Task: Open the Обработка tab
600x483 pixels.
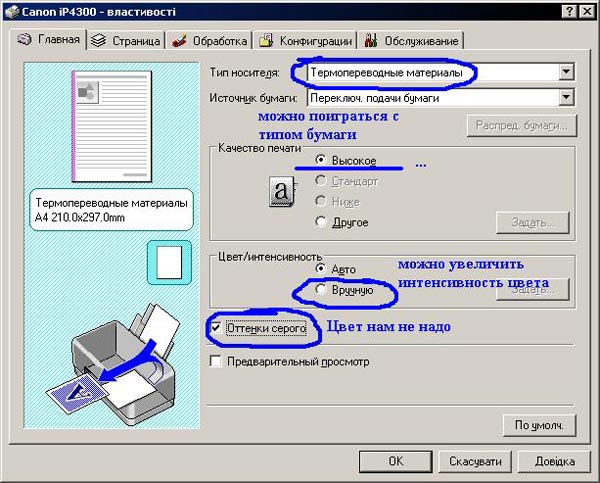Action: (209, 41)
